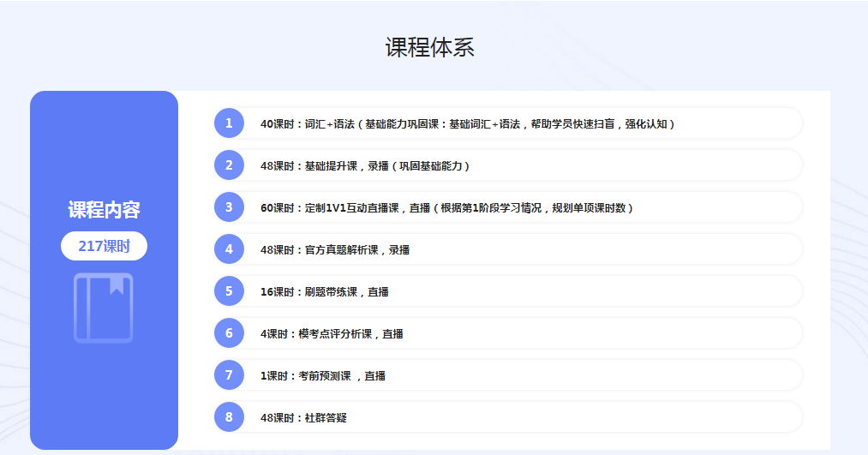Select the number 7 circle badge
Image resolution: width=868 pixels, height=455 pixels.
click(229, 375)
